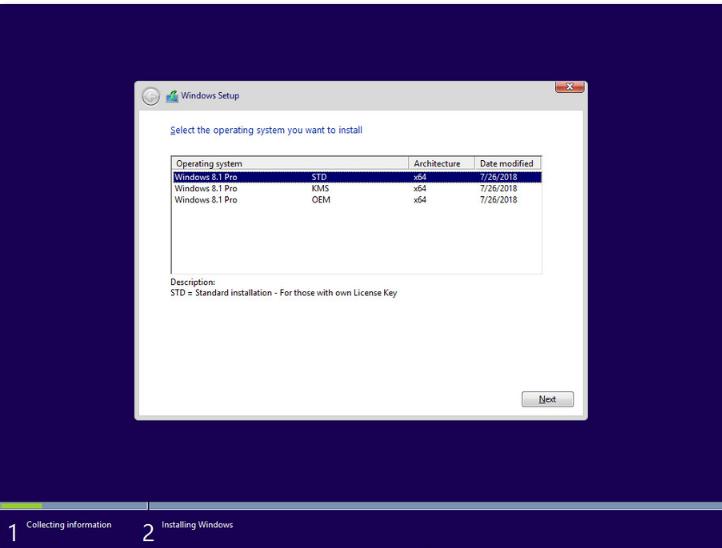
Task: Click the x64 cell in OEM row
Action: (x=420, y=200)
